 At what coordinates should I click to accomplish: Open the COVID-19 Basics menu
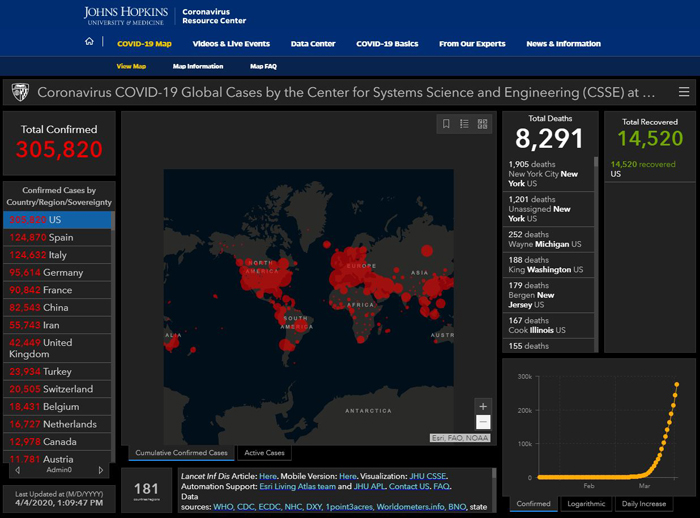pos(387,44)
